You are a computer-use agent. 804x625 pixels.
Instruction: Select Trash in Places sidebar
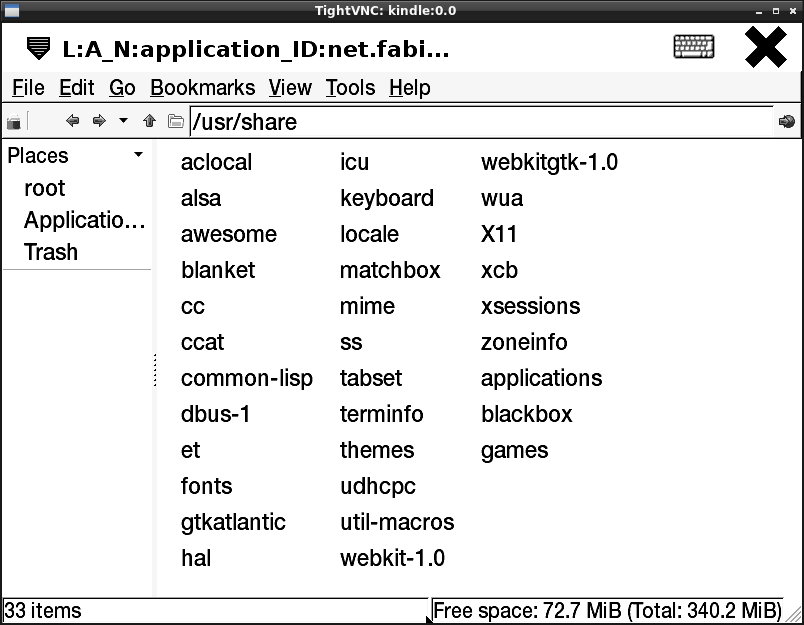51,252
